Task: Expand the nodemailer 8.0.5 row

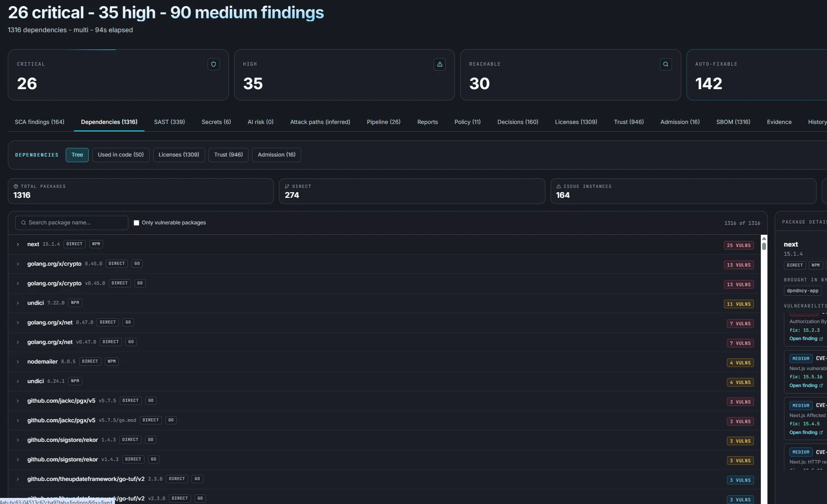Action: click(x=18, y=362)
